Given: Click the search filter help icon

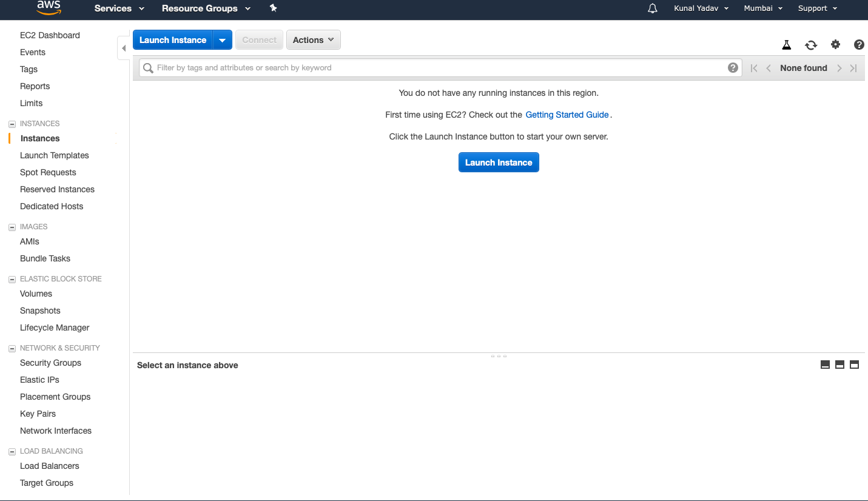Looking at the screenshot, I should coord(733,67).
